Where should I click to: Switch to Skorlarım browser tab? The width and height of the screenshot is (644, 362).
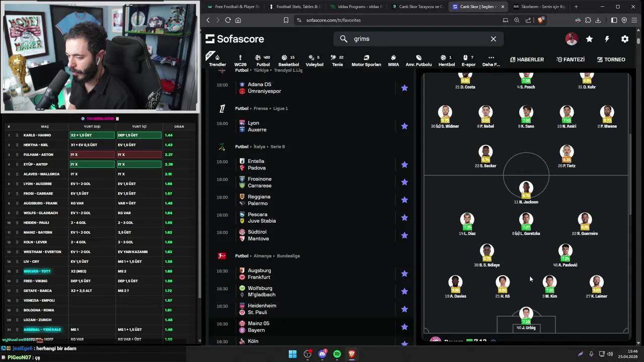pos(539,7)
